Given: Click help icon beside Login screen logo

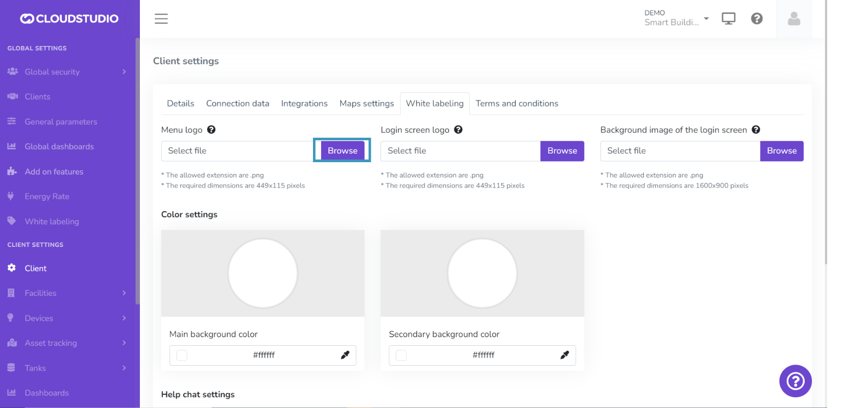Looking at the screenshot, I should 459,130.
